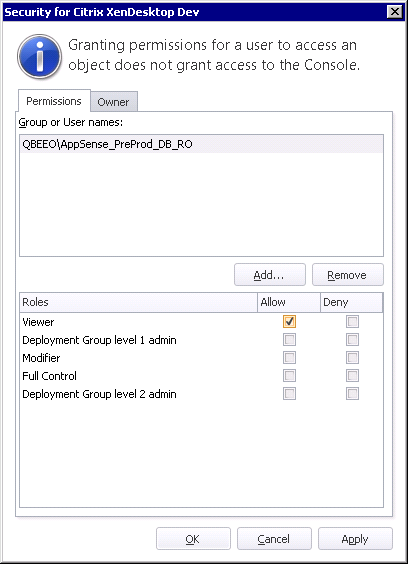Check Deny for Viewer role
This screenshot has height=564, width=410.
(352, 322)
